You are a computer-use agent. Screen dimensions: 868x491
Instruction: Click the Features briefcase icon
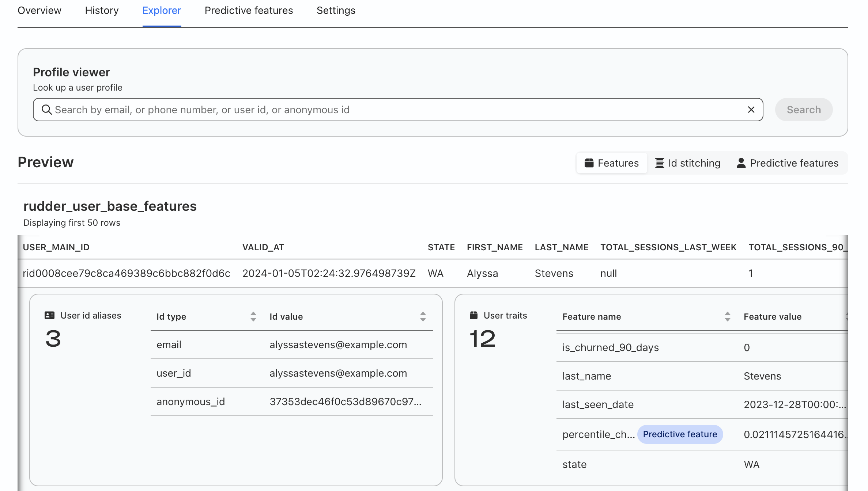tap(589, 163)
